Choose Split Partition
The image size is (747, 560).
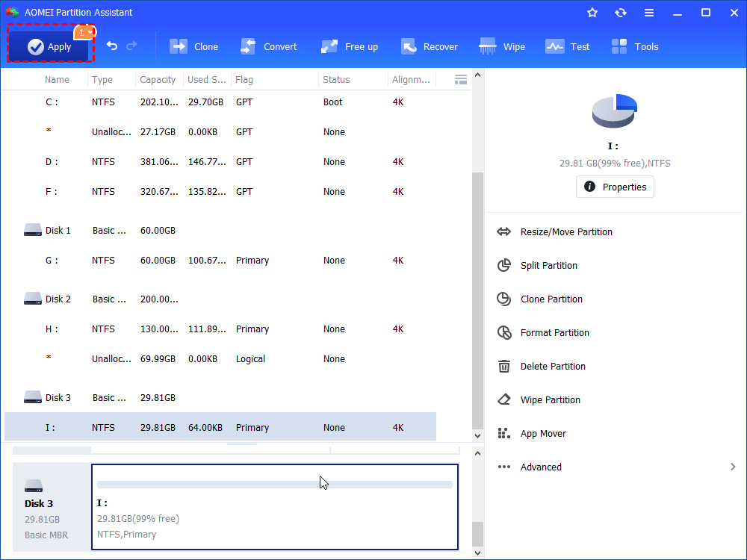point(549,265)
